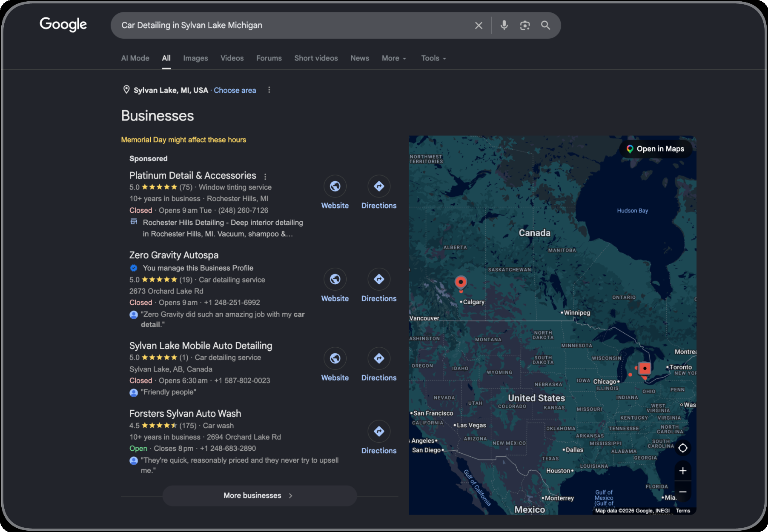
Task: Visit Zero Gravity Autospa website icon
Action: point(335,279)
